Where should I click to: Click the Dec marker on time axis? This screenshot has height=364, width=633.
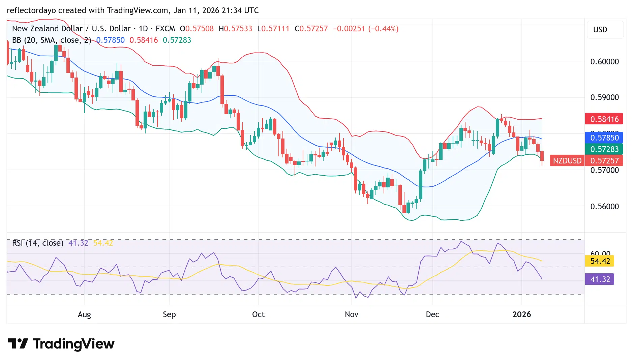432,314
